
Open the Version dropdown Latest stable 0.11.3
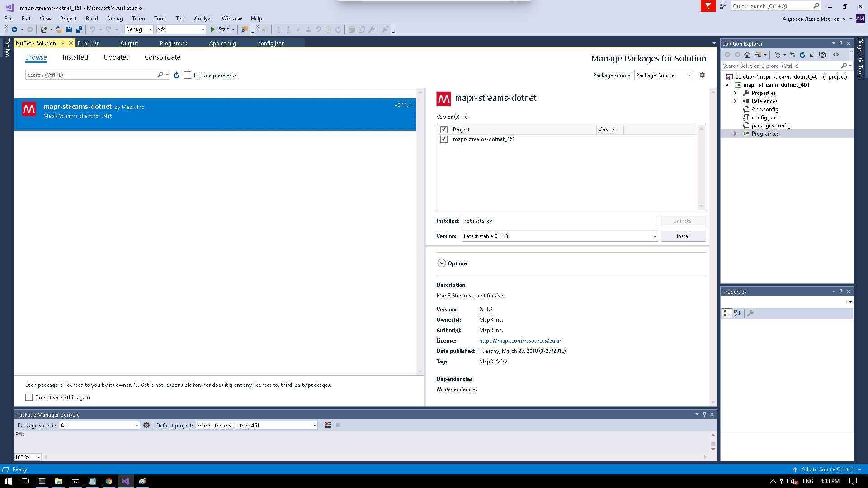(x=560, y=236)
